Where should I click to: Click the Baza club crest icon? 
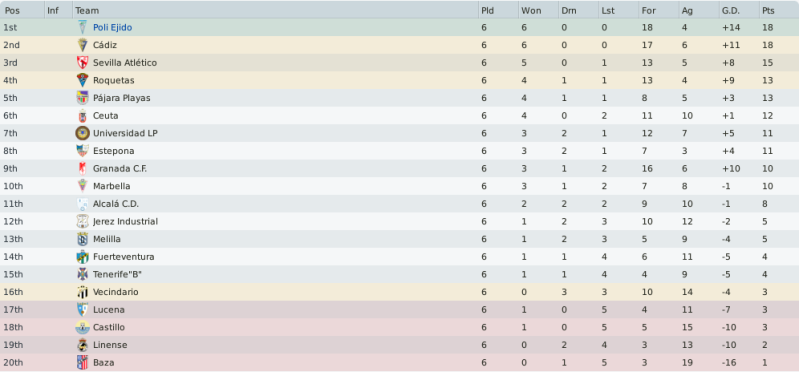(x=83, y=362)
